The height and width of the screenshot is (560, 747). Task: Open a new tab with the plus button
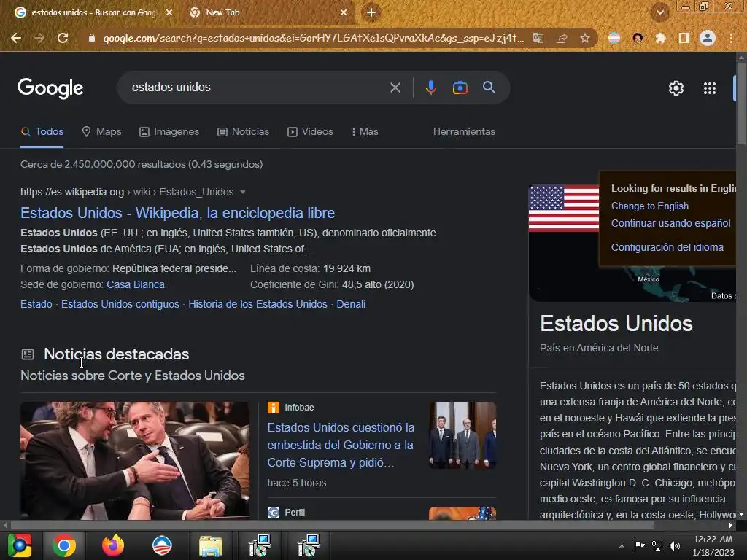(371, 12)
